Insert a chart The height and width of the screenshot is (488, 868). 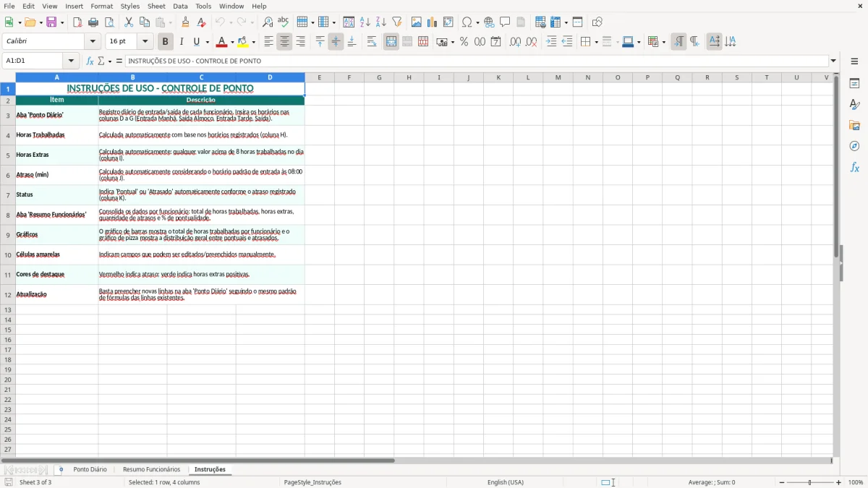click(433, 22)
